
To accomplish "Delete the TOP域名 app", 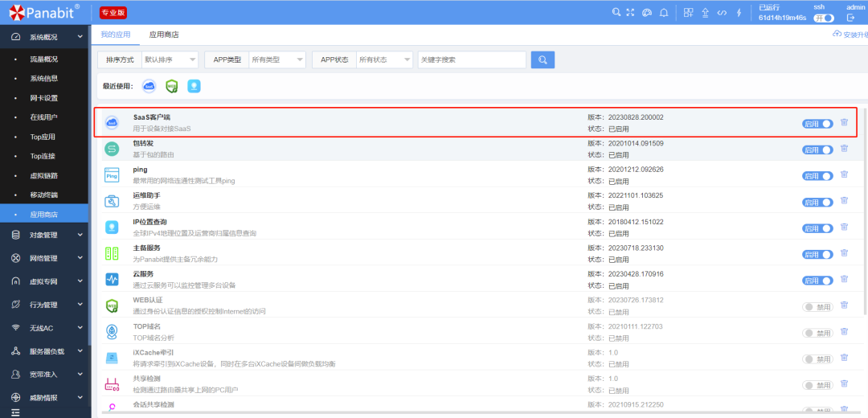I will (x=844, y=332).
